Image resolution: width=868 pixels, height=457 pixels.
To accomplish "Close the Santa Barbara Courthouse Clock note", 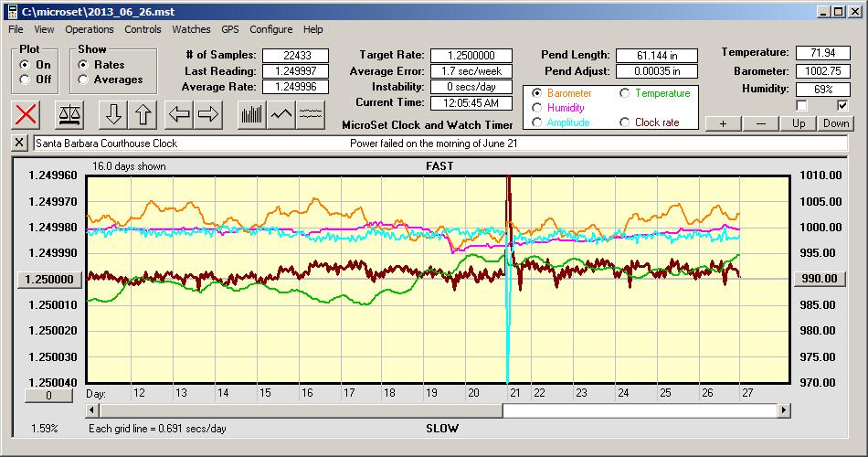I will pyautogui.click(x=20, y=143).
